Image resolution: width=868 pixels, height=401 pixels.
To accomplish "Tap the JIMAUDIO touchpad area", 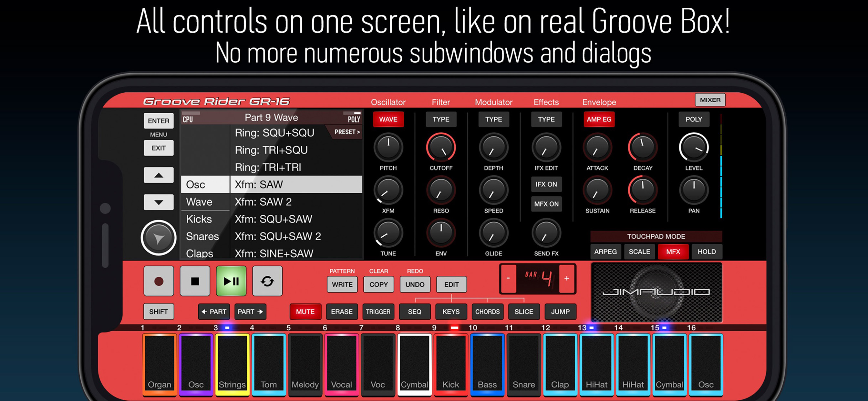I will point(656,292).
